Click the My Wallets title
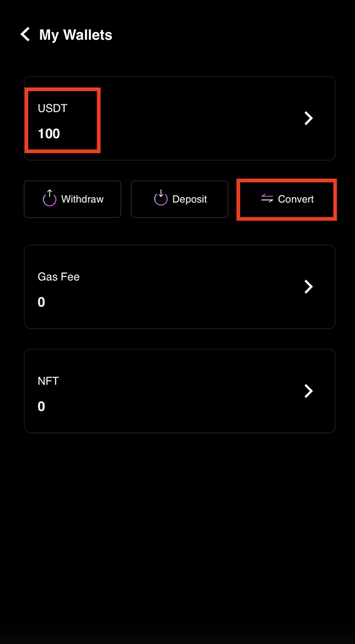 pyautogui.click(x=75, y=34)
